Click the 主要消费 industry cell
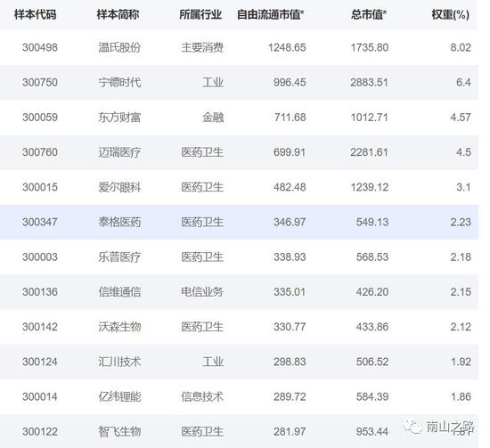 [202, 47]
